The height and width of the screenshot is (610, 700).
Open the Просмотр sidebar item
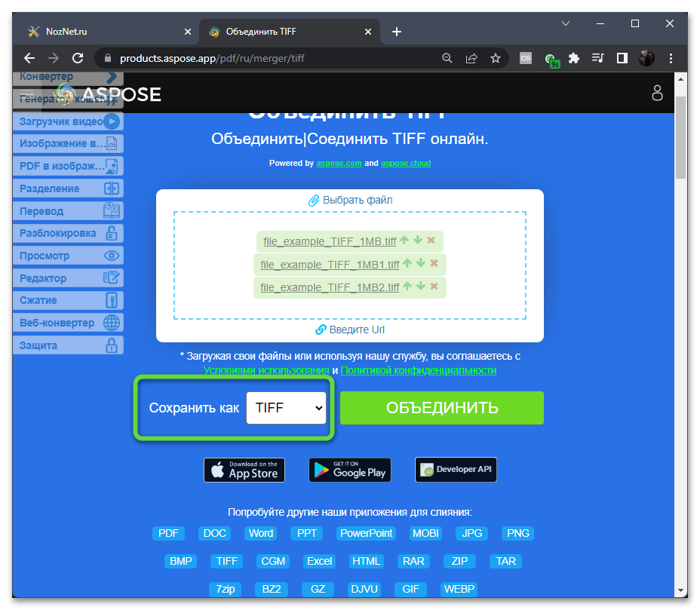(68, 256)
